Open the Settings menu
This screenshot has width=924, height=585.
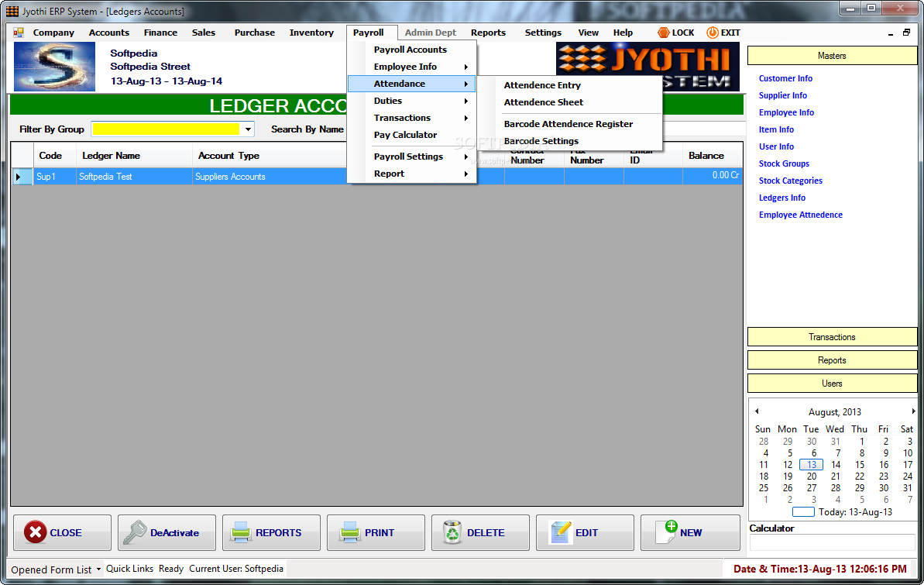(x=543, y=33)
